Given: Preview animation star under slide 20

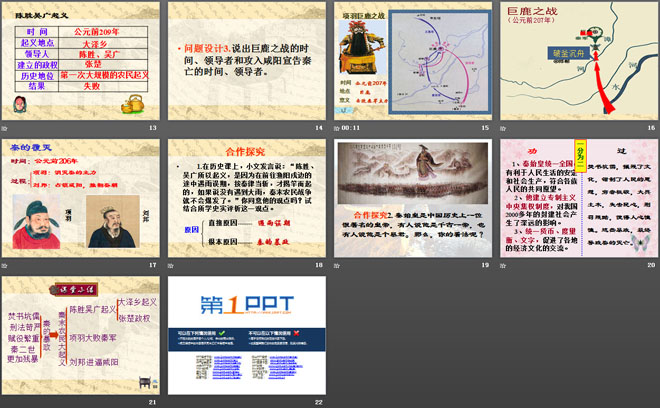Looking at the screenshot, I should (x=503, y=266).
